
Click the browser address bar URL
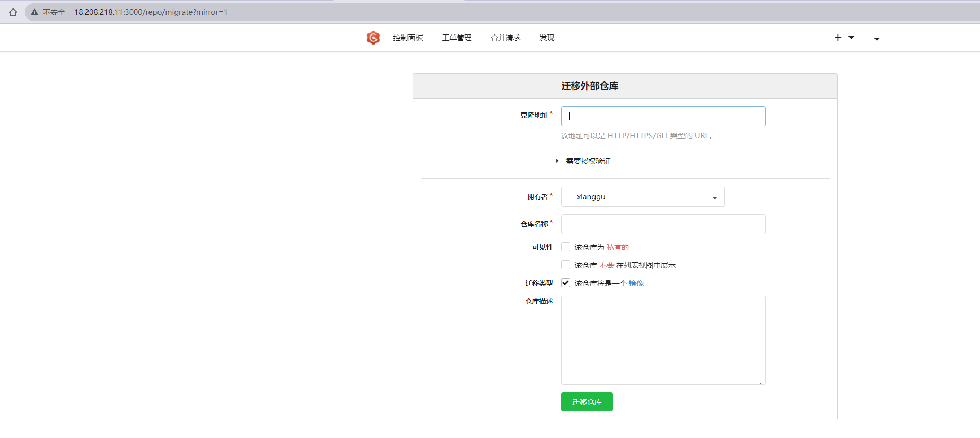151,12
